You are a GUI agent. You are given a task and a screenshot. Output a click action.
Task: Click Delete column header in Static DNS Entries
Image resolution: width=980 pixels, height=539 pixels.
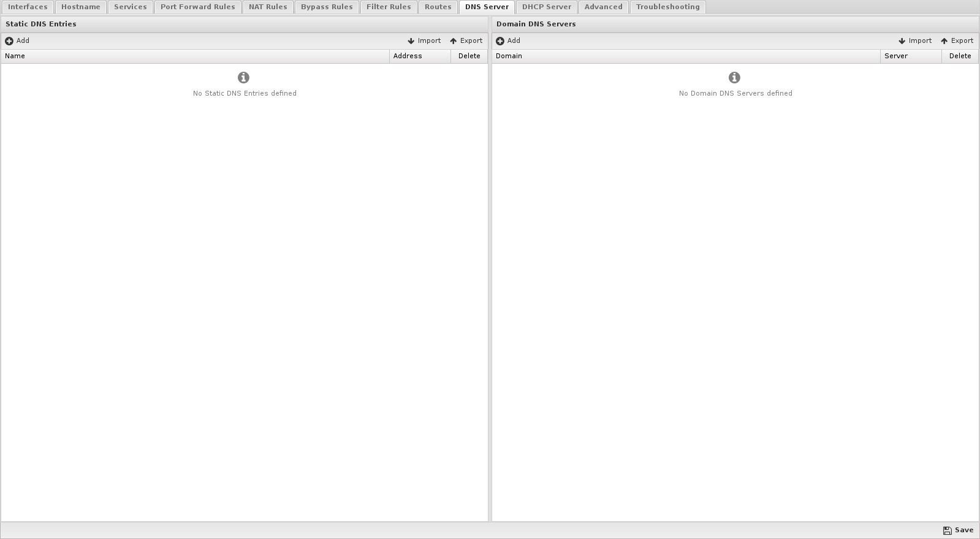tap(469, 56)
